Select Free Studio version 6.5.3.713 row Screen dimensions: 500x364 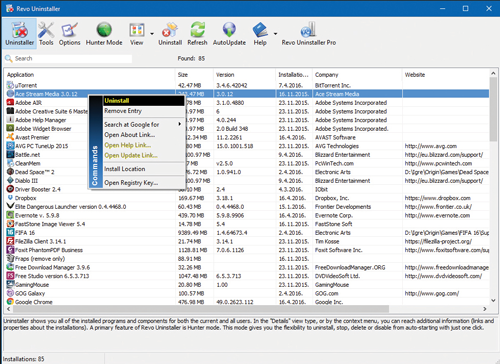pyautogui.click(x=247, y=276)
